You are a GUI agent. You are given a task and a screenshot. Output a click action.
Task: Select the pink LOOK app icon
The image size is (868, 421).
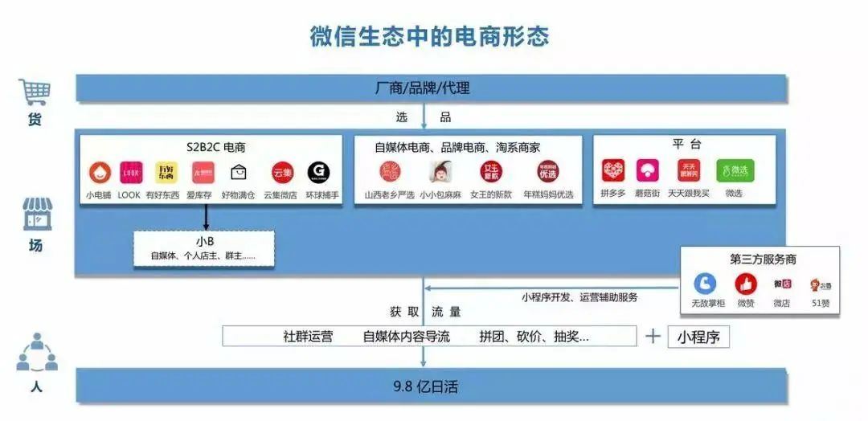130,173
